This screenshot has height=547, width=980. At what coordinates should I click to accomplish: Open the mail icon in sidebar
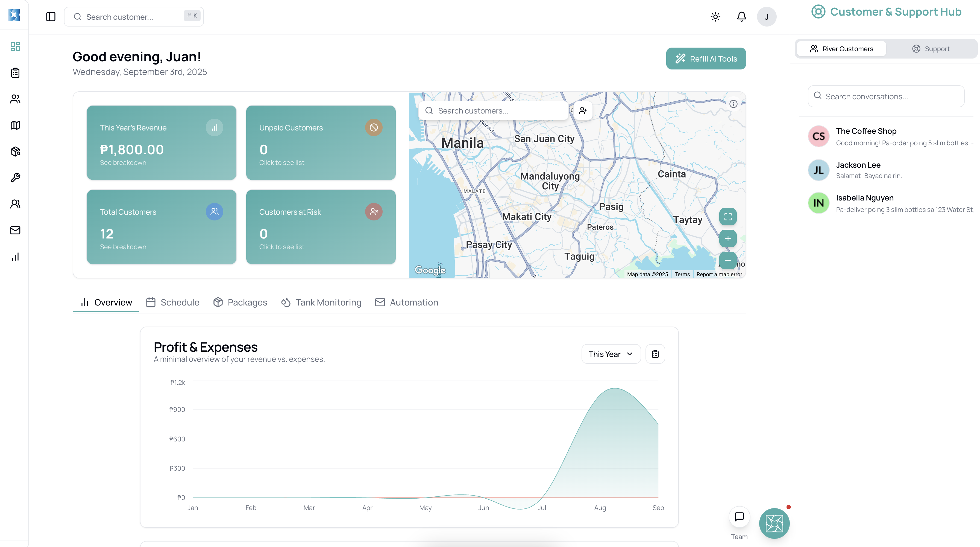[15, 230]
